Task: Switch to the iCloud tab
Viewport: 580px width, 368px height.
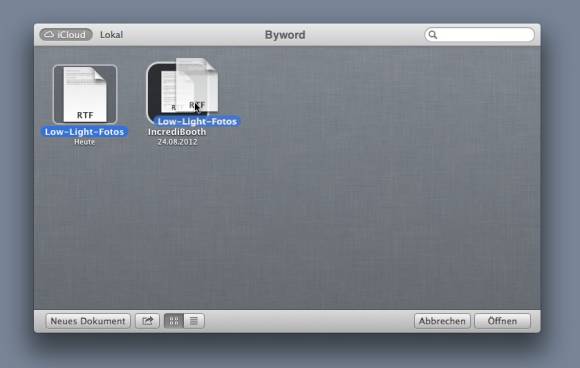Action: [66, 35]
